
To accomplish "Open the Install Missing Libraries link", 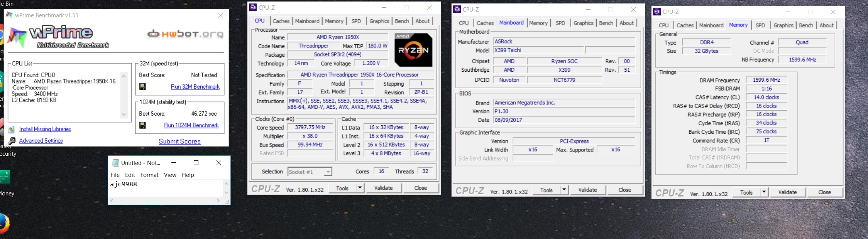I will [x=45, y=129].
